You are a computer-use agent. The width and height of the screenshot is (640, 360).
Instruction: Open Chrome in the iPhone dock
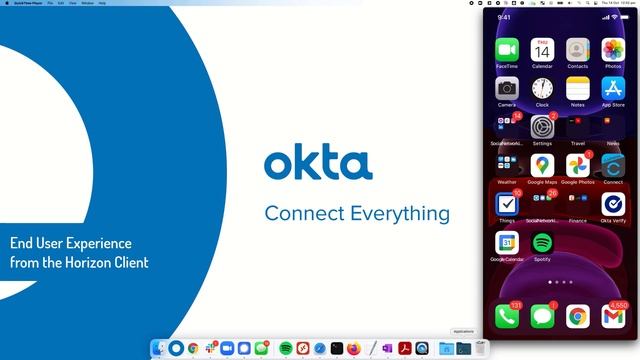coord(578,316)
